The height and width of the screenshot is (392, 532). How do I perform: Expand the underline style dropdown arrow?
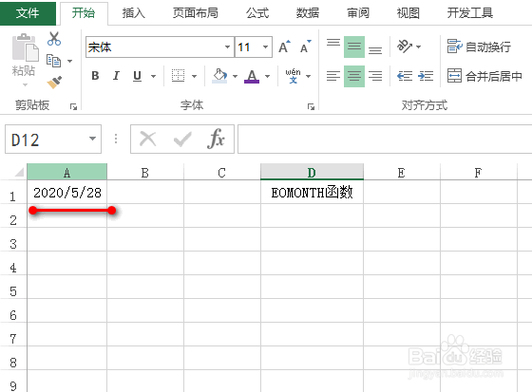(x=153, y=76)
